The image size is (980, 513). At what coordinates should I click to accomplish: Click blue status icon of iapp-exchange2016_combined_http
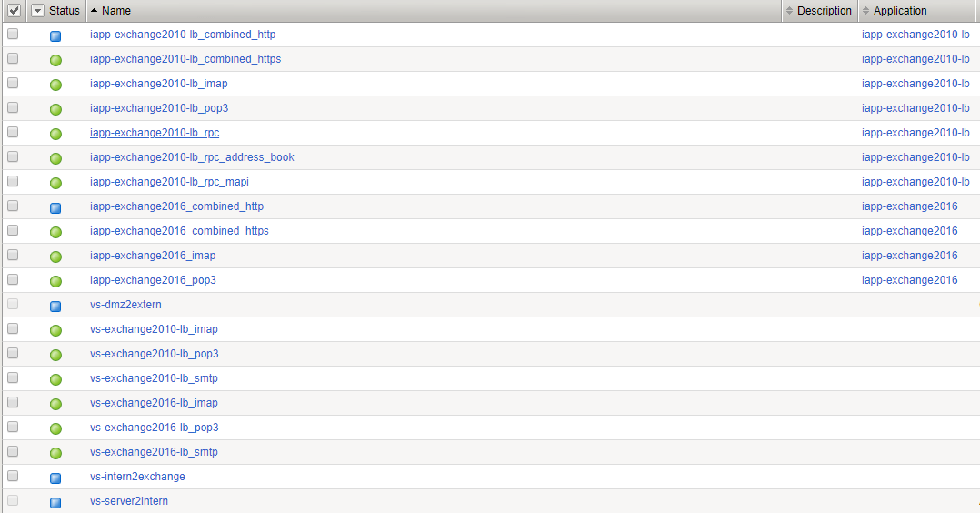click(x=55, y=207)
